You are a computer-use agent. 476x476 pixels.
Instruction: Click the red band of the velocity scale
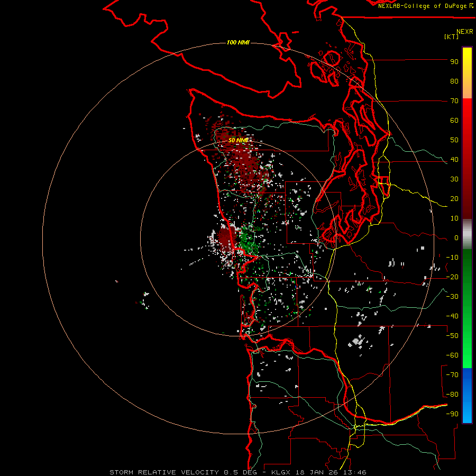[467, 159]
